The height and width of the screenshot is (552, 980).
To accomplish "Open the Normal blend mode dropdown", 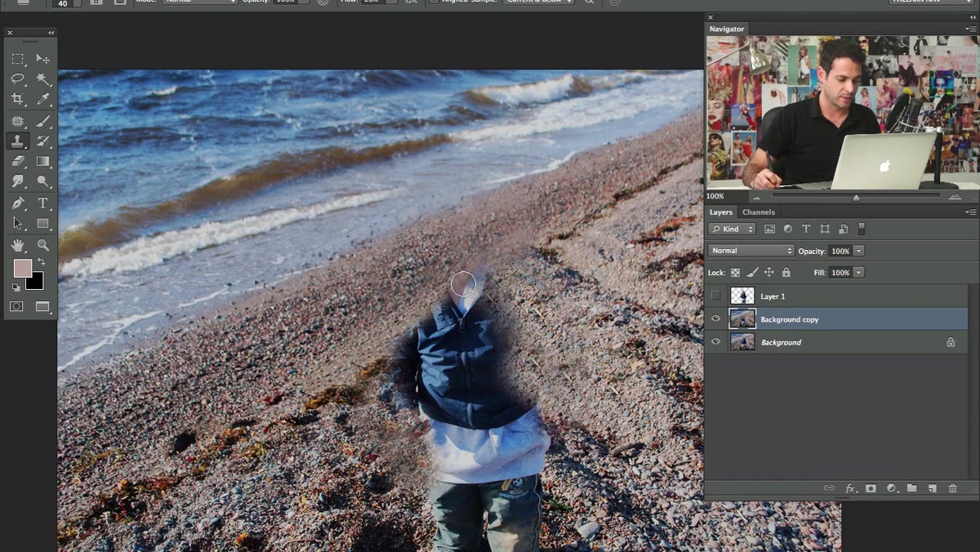I will (751, 251).
